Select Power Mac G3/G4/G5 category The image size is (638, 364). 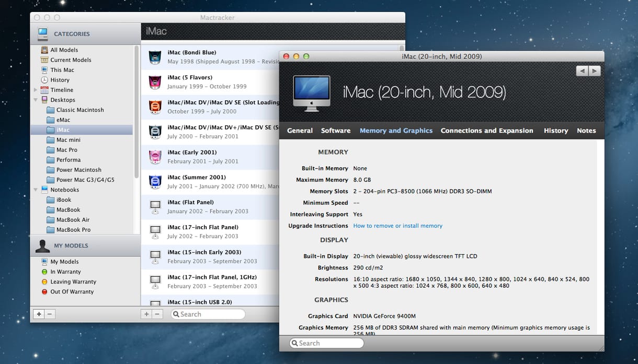[x=82, y=180]
